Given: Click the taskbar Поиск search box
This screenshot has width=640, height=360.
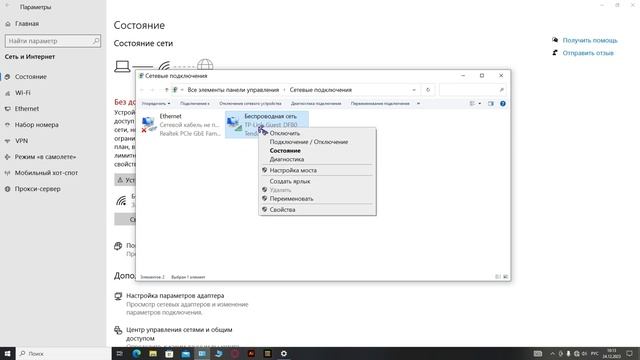Looking at the screenshot, I should point(63,353).
